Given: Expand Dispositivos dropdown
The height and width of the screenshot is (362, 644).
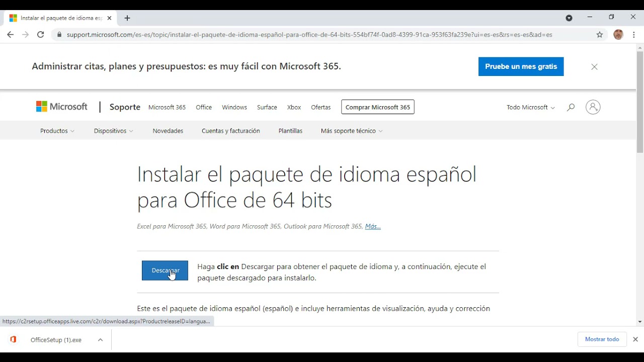Looking at the screenshot, I should coord(113,131).
